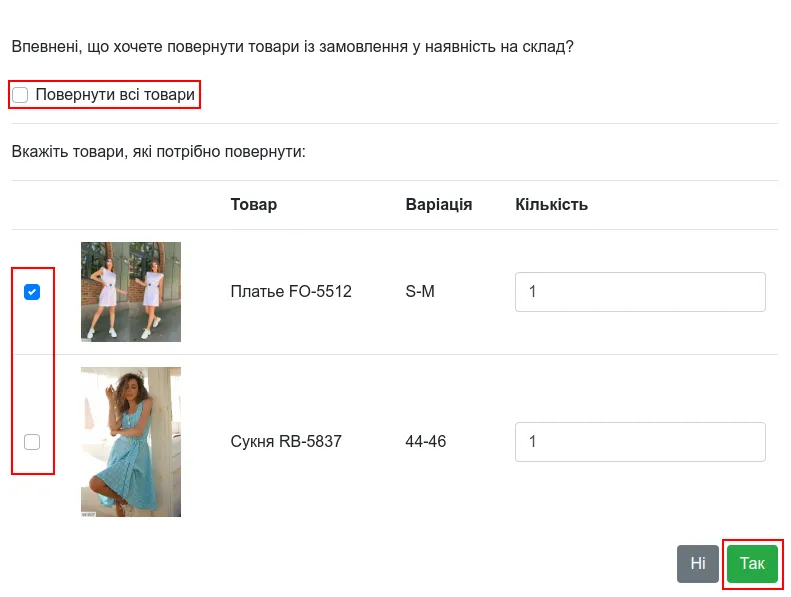The width and height of the screenshot is (791, 597).
Task: Uncheck the Платье FO-5512 checkbox
Action: (32, 292)
